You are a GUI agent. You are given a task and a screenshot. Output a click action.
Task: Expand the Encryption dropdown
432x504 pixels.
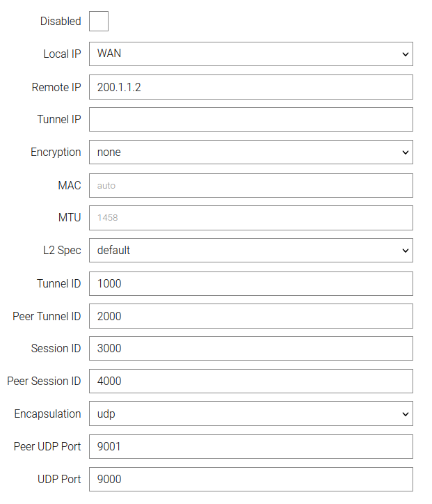point(250,152)
